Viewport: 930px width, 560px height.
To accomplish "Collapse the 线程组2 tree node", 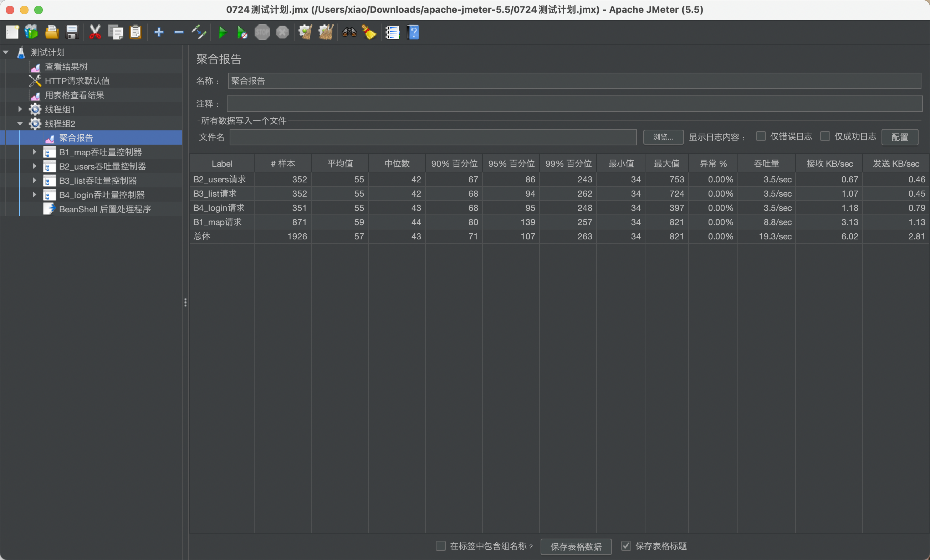I will point(20,123).
